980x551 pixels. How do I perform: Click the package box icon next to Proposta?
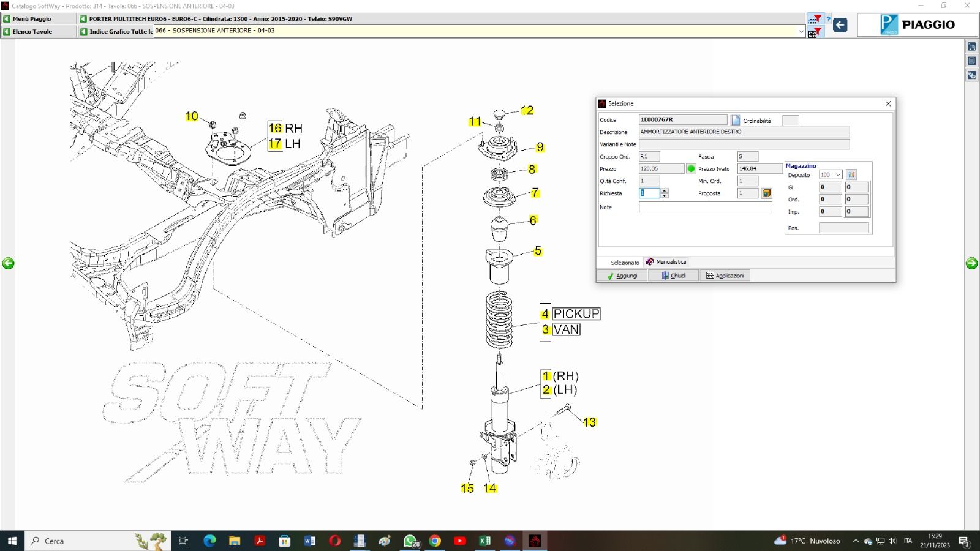click(x=766, y=193)
